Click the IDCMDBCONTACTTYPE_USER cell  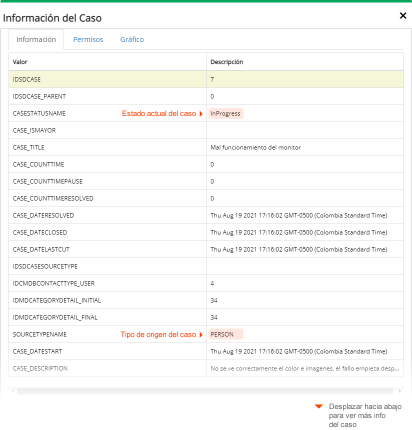pyautogui.click(x=107, y=283)
